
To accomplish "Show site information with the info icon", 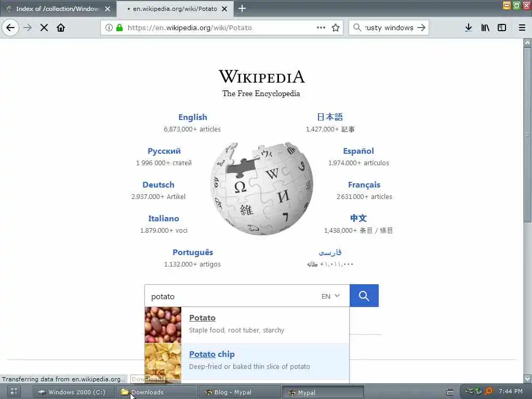I will 109,28.
